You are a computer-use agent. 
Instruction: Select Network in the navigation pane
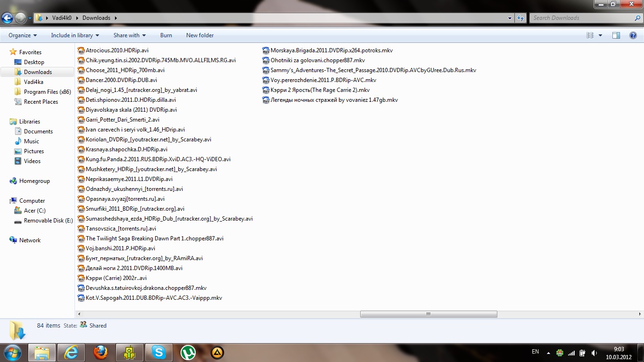point(30,240)
